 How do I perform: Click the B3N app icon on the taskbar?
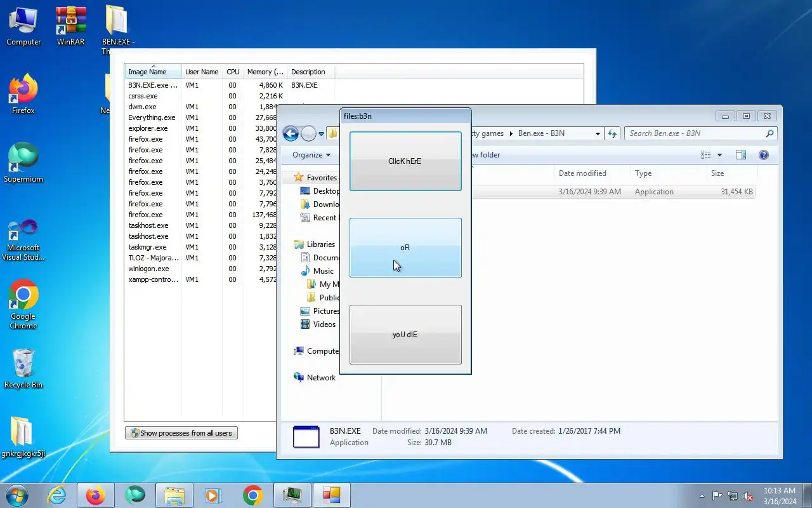point(332,495)
